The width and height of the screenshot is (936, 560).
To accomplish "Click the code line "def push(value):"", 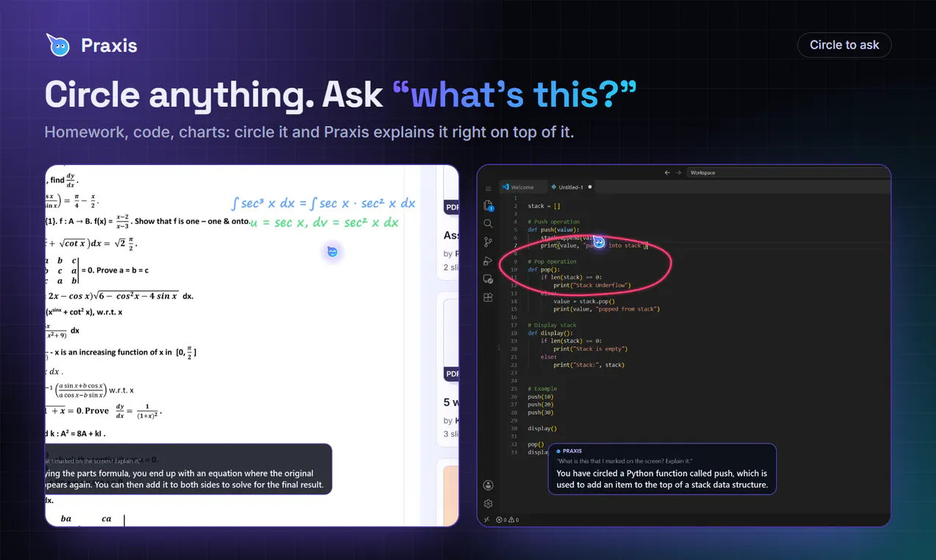I will [553, 230].
